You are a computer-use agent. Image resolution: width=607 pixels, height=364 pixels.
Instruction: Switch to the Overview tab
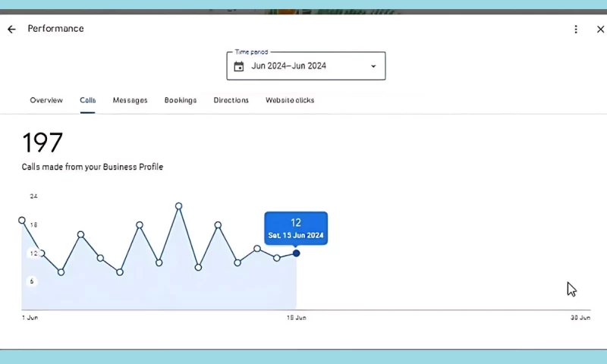(46, 100)
